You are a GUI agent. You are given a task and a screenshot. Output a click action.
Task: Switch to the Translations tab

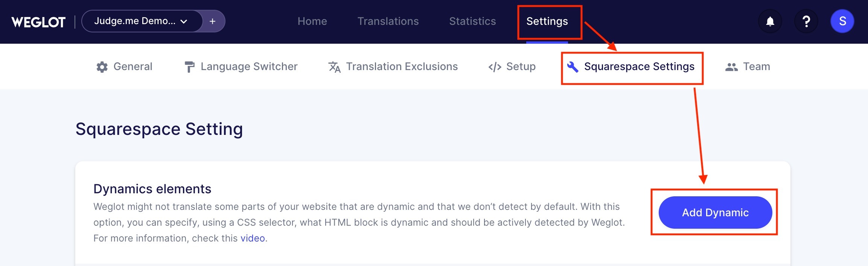click(x=388, y=21)
